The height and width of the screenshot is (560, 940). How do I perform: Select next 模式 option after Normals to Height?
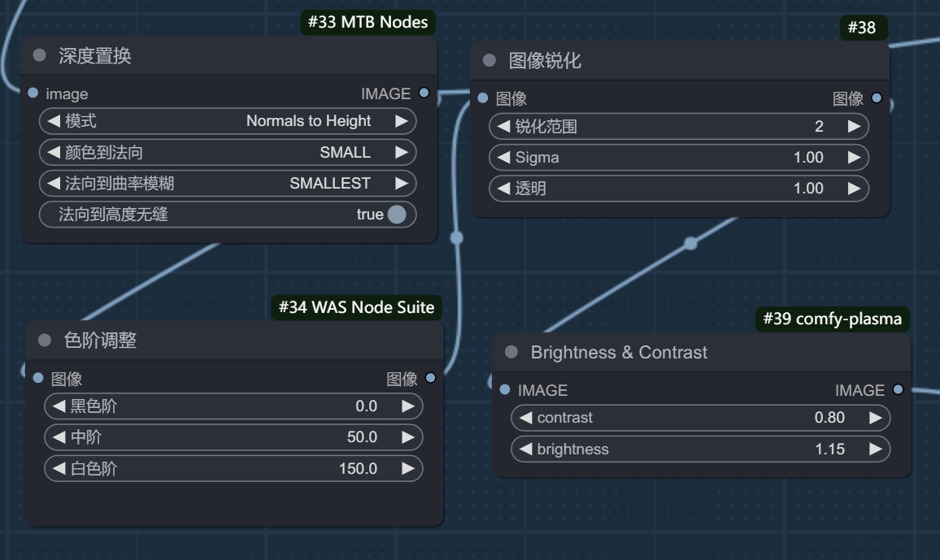pyautogui.click(x=402, y=121)
